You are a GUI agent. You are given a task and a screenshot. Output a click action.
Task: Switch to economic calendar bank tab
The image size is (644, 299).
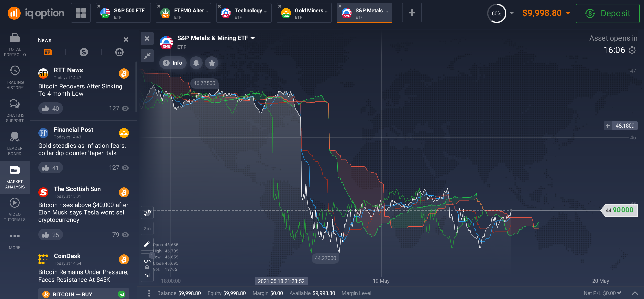click(119, 52)
